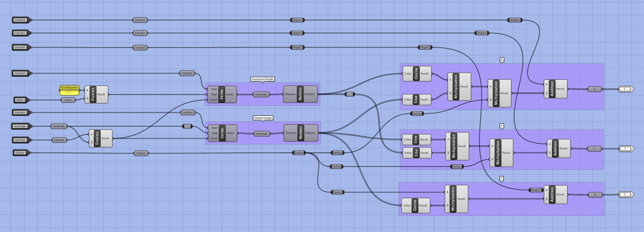
Task: Select the HorStart relay near the Series component
Action: 187,73
